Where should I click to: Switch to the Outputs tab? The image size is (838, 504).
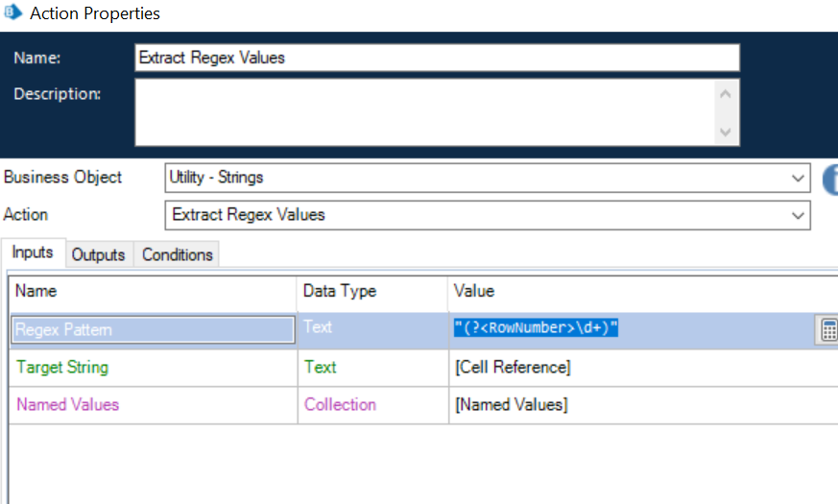pyautogui.click(x=98, y=254)
